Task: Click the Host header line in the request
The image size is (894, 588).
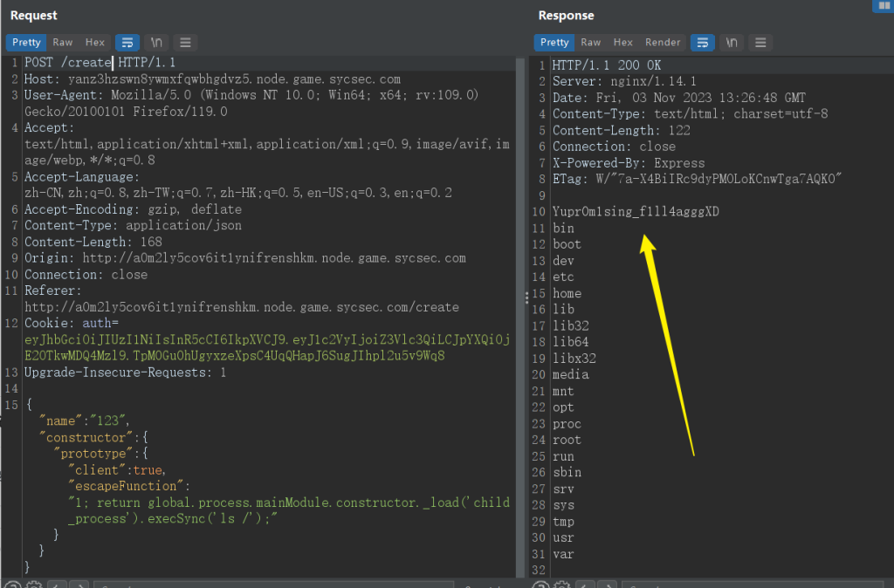Action: 212,79
